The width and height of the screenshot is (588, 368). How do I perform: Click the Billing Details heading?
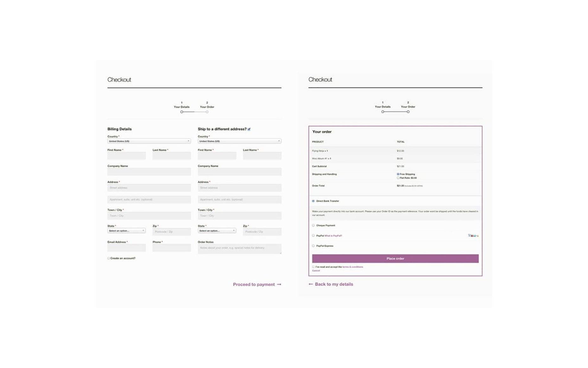coord(119,129)
